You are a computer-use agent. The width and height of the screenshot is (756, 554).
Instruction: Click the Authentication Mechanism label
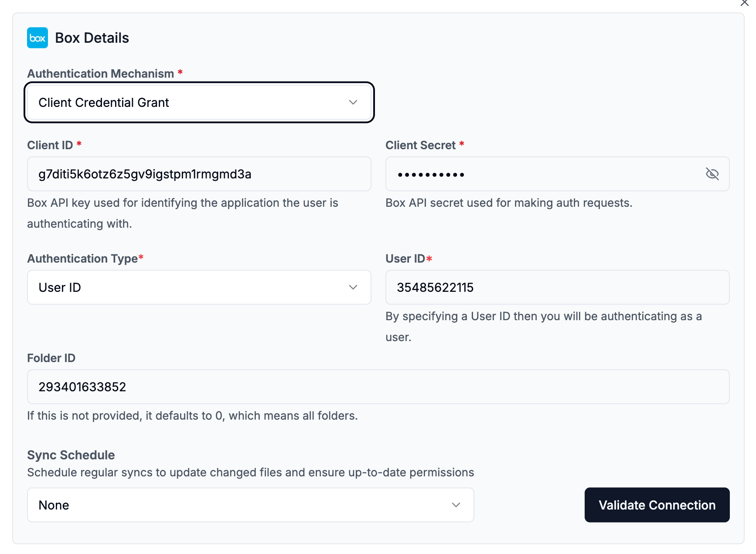[101, 74]
